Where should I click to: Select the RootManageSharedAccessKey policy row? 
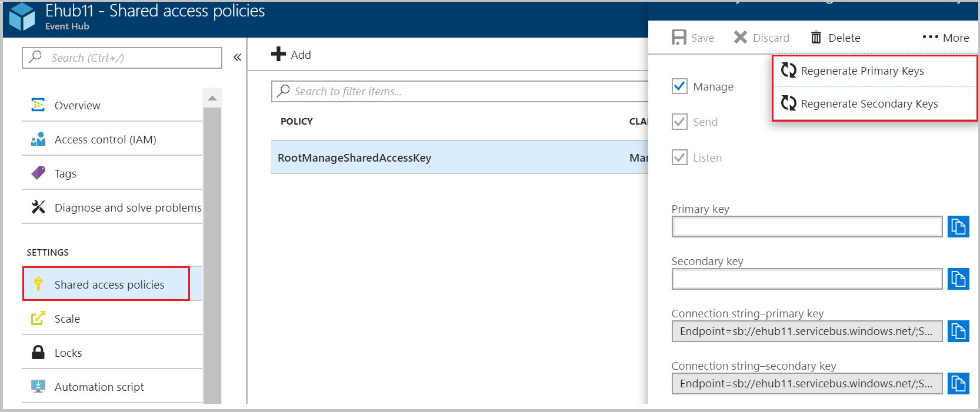pyautogui.click(x=459, y=158)
